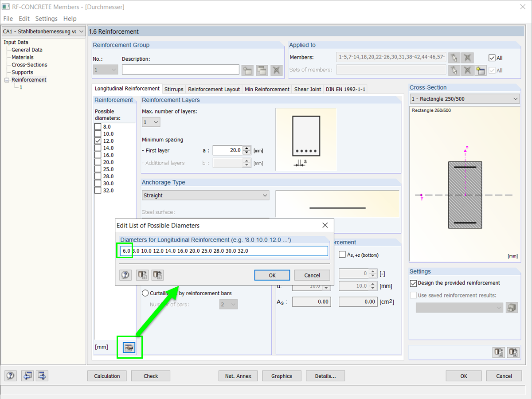Select Cross-Sections in the tree
The height and width of the screenshot is (399, 532).
click(x=29, y=65)
